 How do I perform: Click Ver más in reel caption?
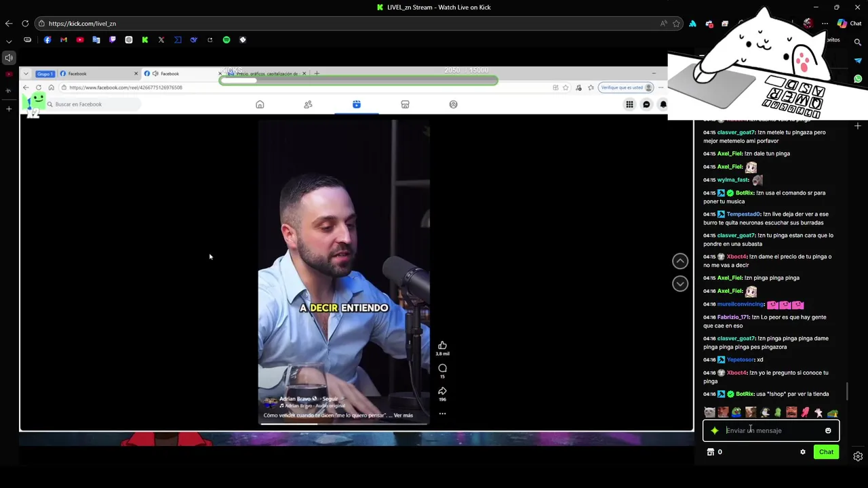403,415
